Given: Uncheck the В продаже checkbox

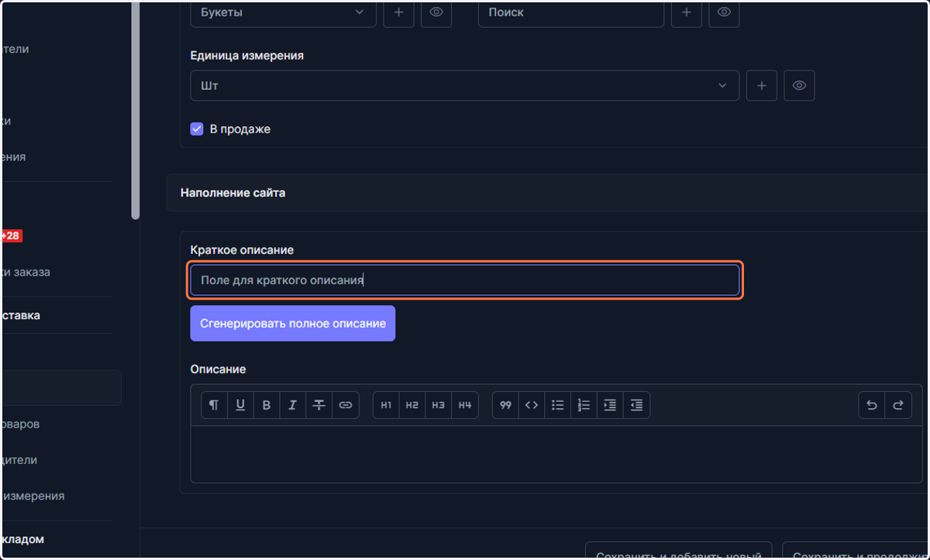Looking at the screenshot, I should pyautogui.click(x=197, y=129).
